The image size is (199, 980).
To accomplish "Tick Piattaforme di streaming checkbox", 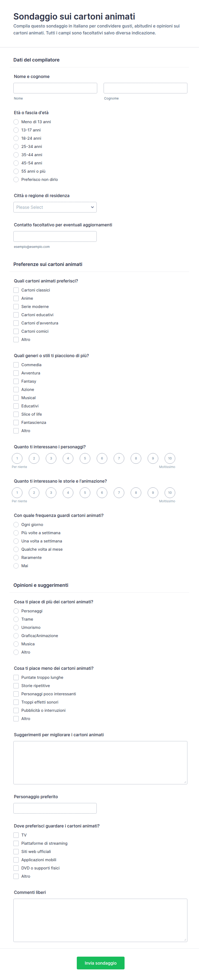I will point(16,843).
